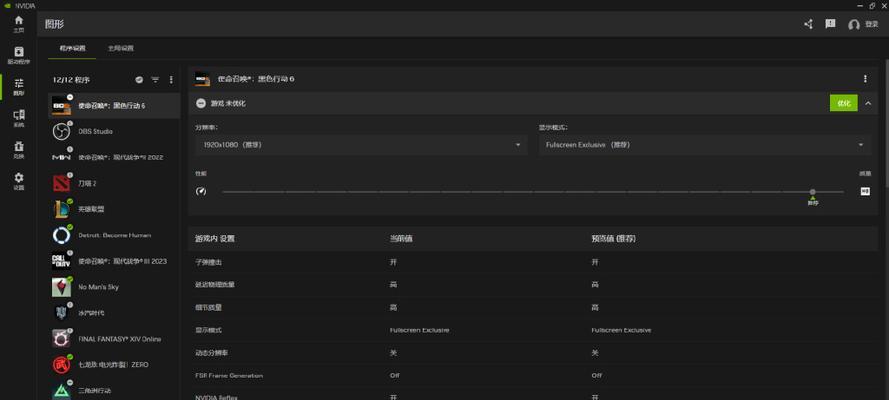Select the 英雄联盟 (League of Legends) icon

(61, 209)
